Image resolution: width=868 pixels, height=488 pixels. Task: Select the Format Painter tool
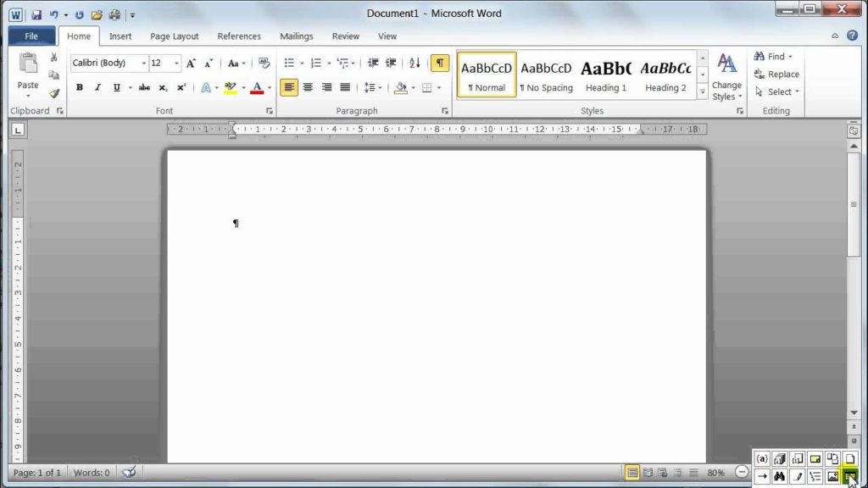tap(53, 93)
